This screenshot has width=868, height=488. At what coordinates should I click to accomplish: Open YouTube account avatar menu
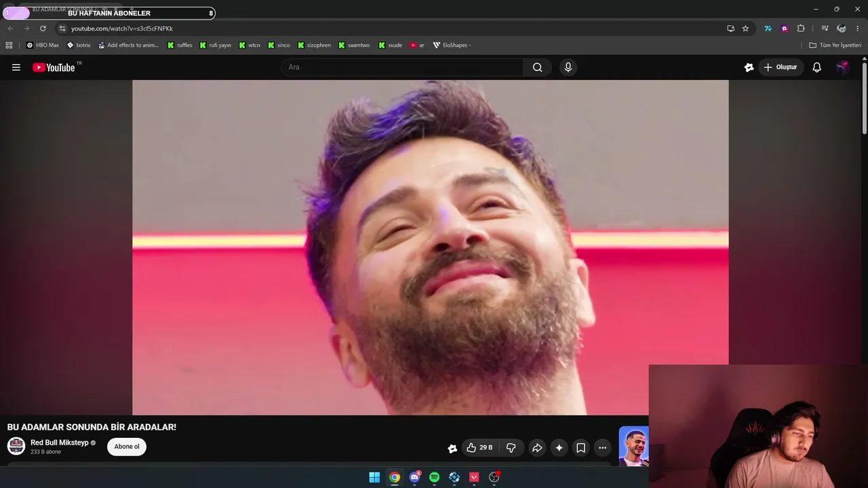[x=842, y=67]
